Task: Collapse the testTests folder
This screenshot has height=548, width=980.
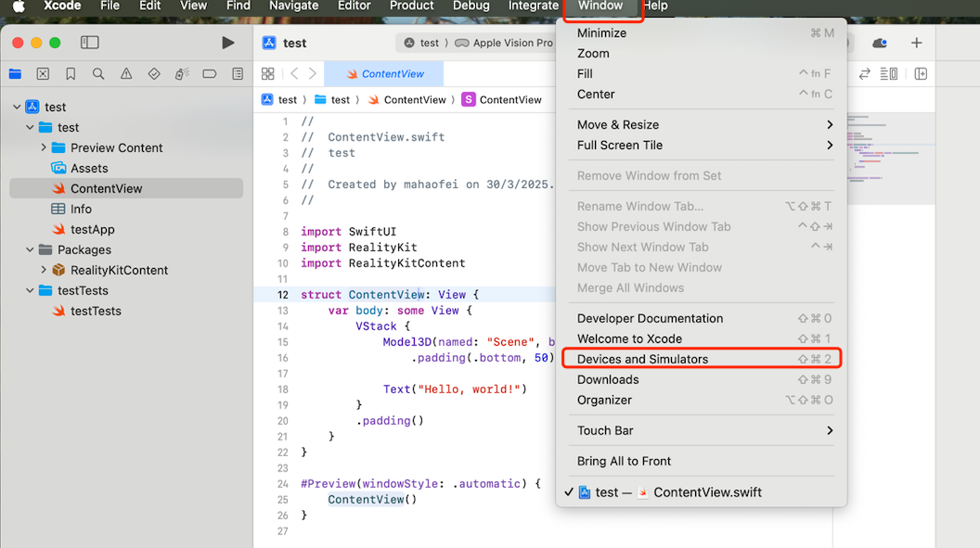Action: (30, 290)
